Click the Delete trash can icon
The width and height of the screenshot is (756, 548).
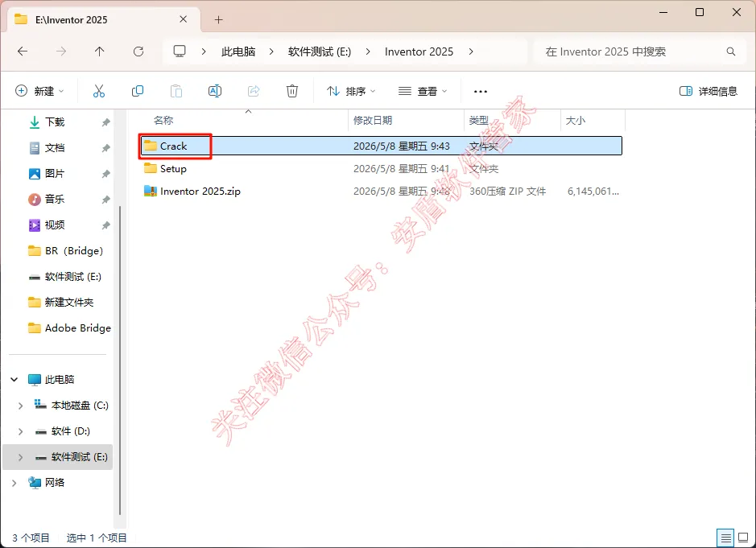pos(292,91)
